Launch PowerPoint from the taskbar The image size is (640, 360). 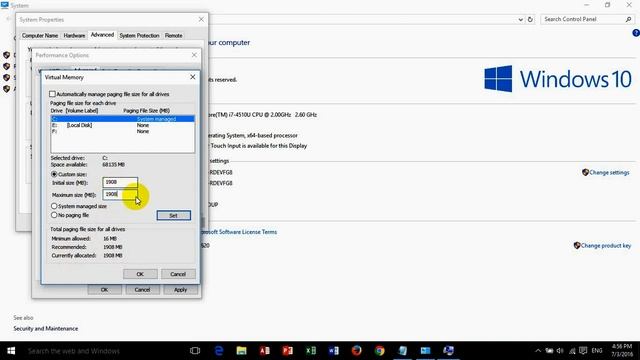point(287,351)
